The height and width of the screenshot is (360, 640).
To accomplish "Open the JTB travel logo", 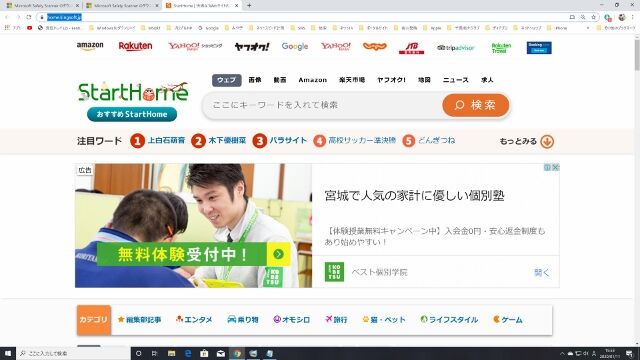I will 411,48.
